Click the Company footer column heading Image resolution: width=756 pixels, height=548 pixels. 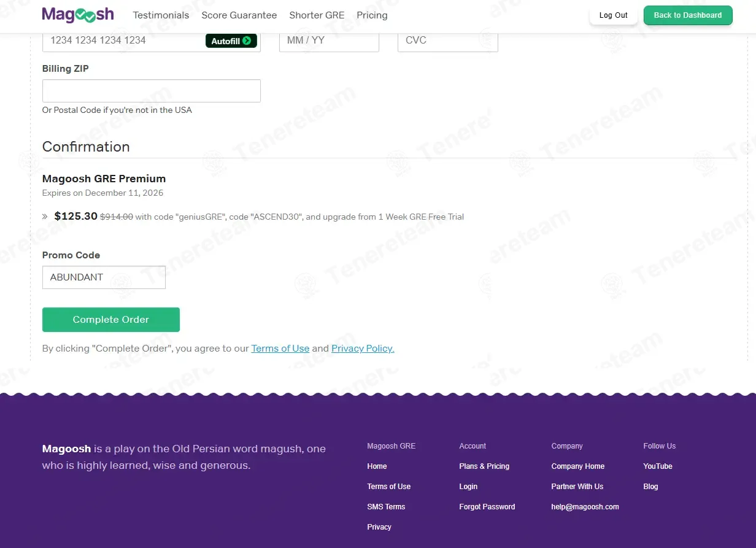click(x=567, y=446)
